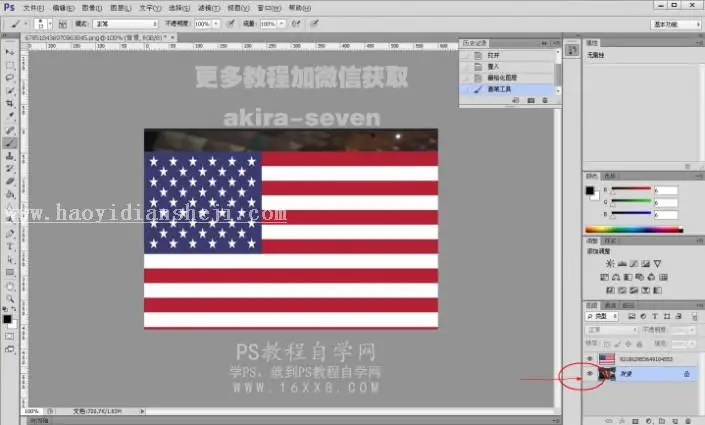This screenshot has height=425, width=705.
Task: Delete current state trash icon in History panel
Action: [x=545, y=100]
